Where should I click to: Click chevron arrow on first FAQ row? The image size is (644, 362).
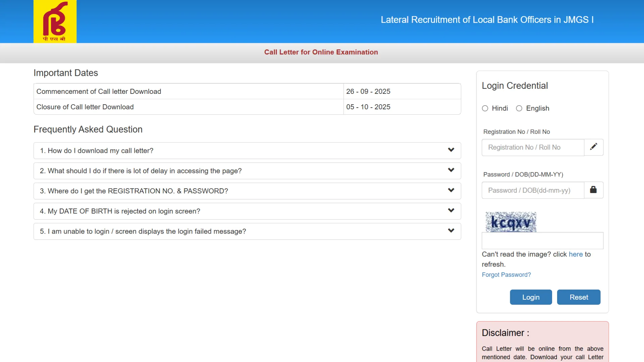click(451, 150)
